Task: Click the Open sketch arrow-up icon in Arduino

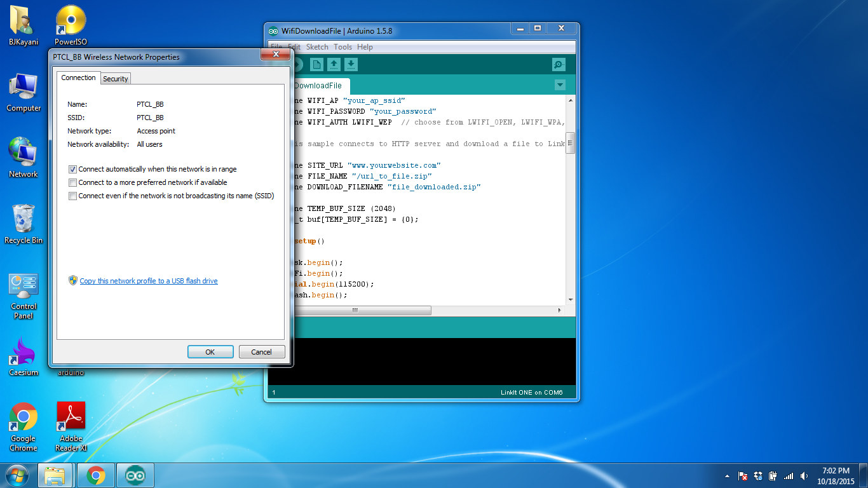Action: 334,64
